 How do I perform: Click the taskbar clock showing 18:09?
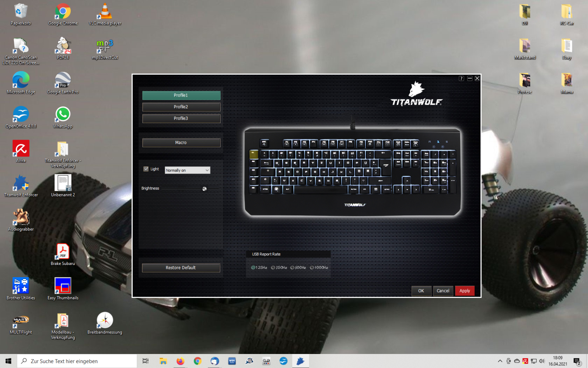558,361
